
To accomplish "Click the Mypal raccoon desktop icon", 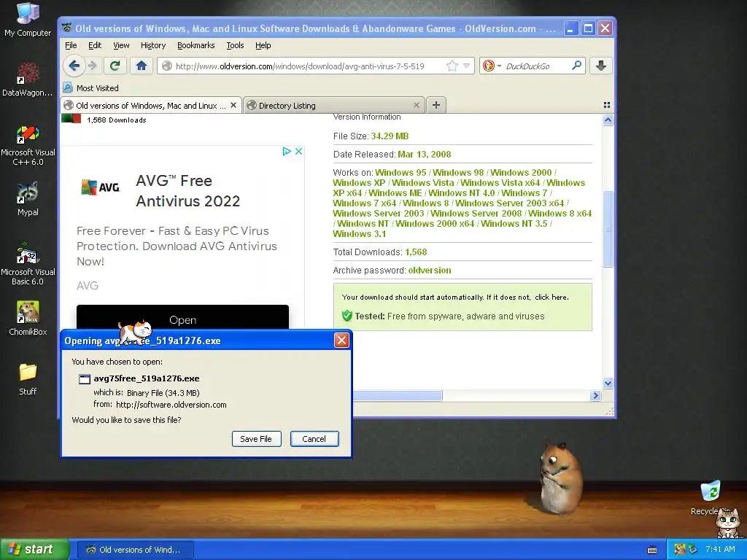I will pos(28,199).
